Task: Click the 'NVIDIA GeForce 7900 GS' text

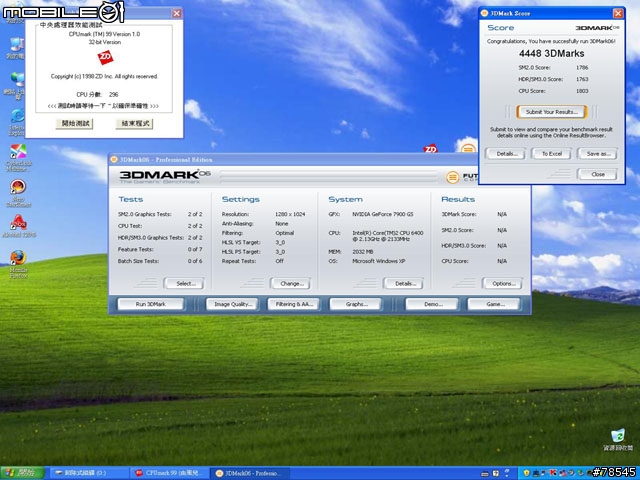Action: pos(382,214)
